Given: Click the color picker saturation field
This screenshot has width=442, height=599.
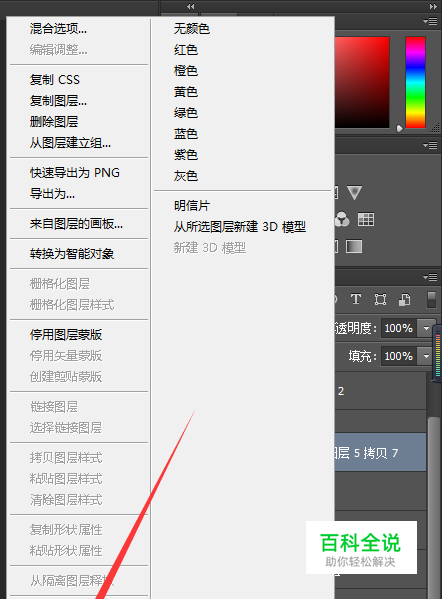Looking at the screenshot, I should tap(362, 82).
